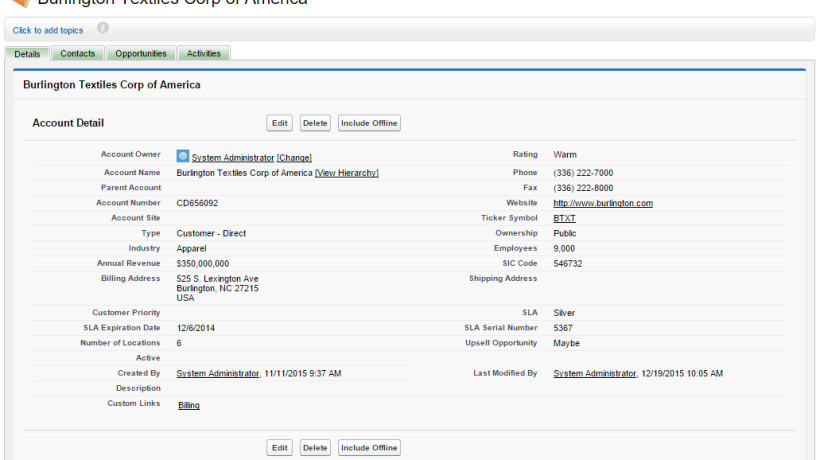
Task: Select the Activities tab
Action: (x=204, y=53)
